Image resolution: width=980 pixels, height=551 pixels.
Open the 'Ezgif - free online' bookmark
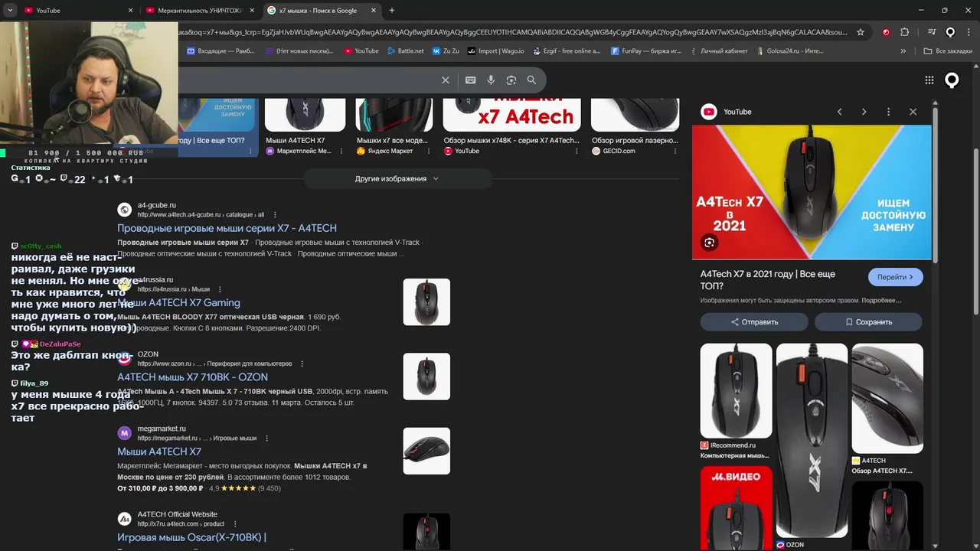pos(567,51)
